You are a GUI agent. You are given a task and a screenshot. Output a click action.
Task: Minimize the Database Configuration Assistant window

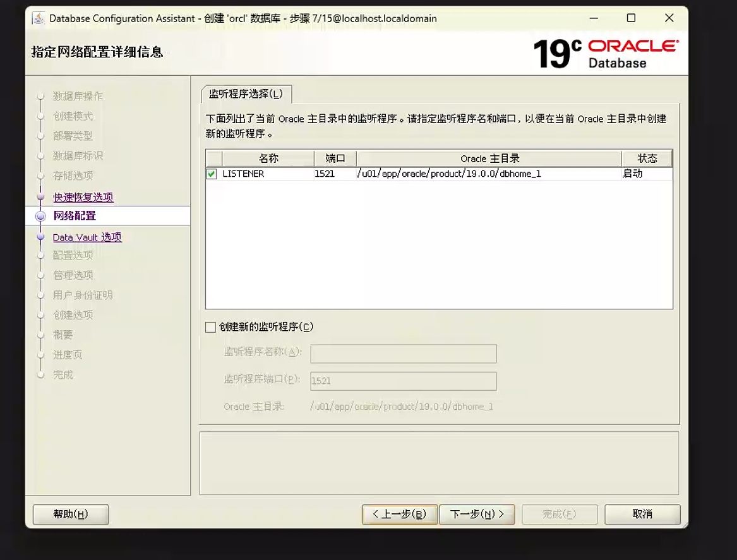tap(594, 18)
